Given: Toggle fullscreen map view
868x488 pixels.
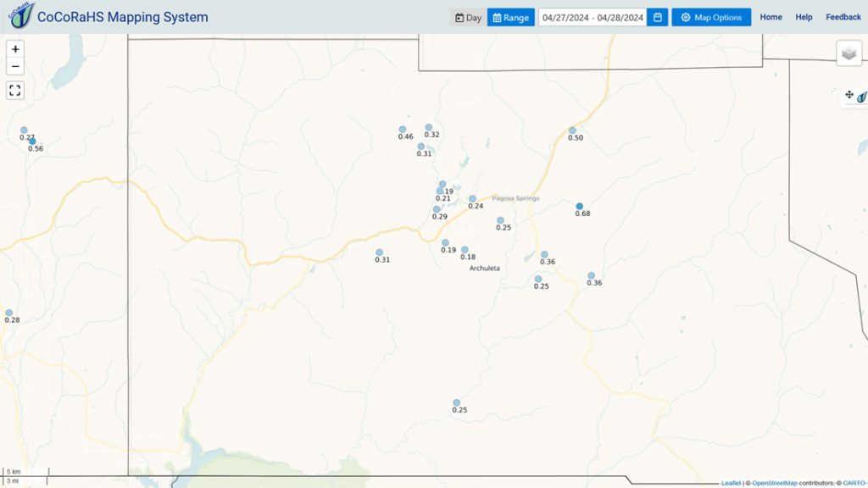Looking at the screenshot, I should coord(15,90).
